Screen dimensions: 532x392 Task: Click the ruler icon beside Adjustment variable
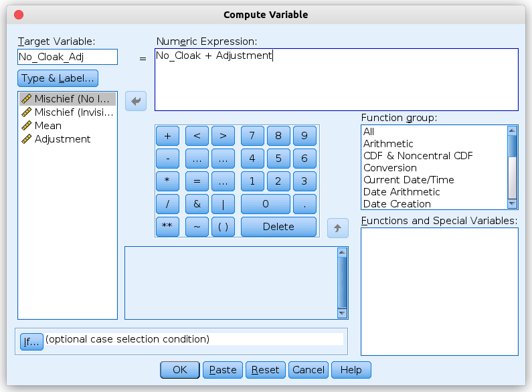27,139
